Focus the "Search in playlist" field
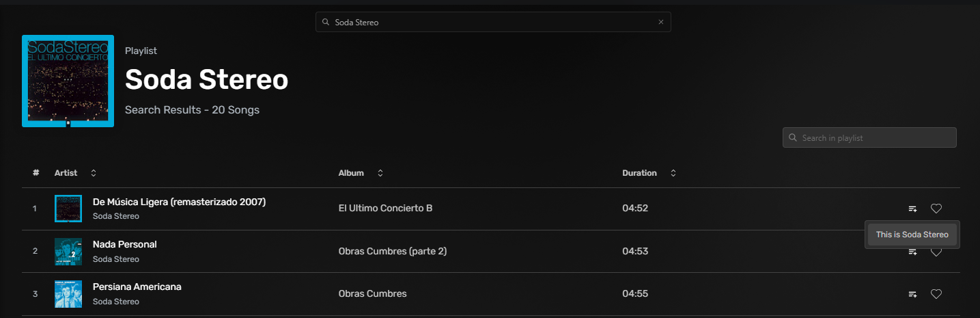This screenshot has width=980, height=318. [876, 137]
